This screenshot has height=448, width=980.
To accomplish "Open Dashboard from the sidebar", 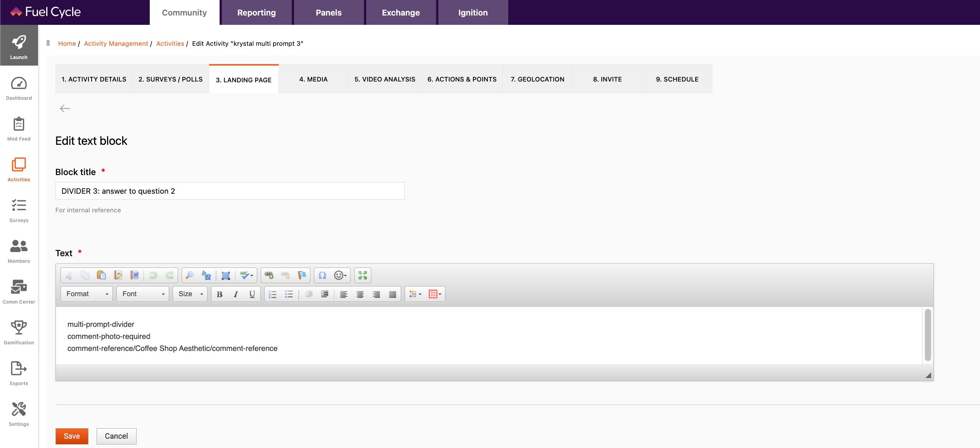I will (19, 89).
